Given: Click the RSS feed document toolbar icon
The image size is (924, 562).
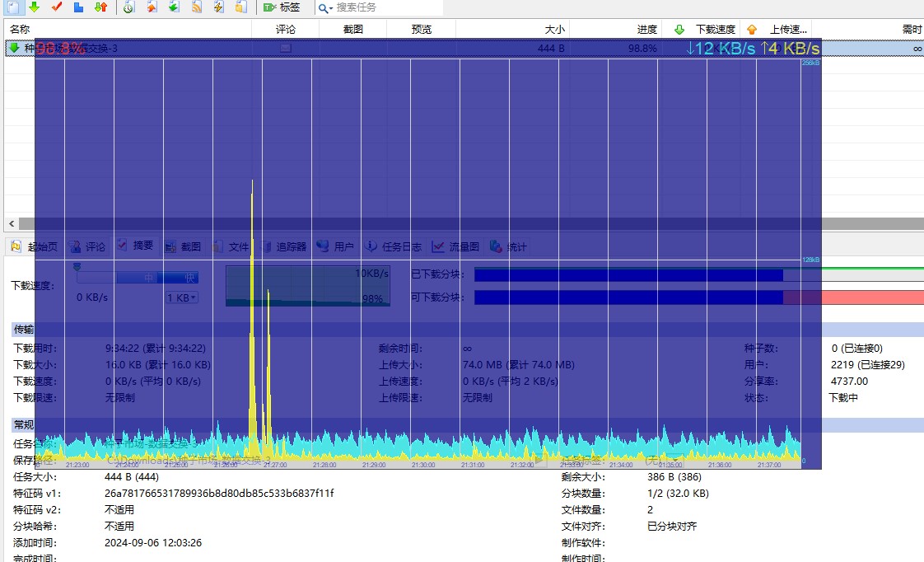Looking at the screenshot, I should click(x=196, y=7).
